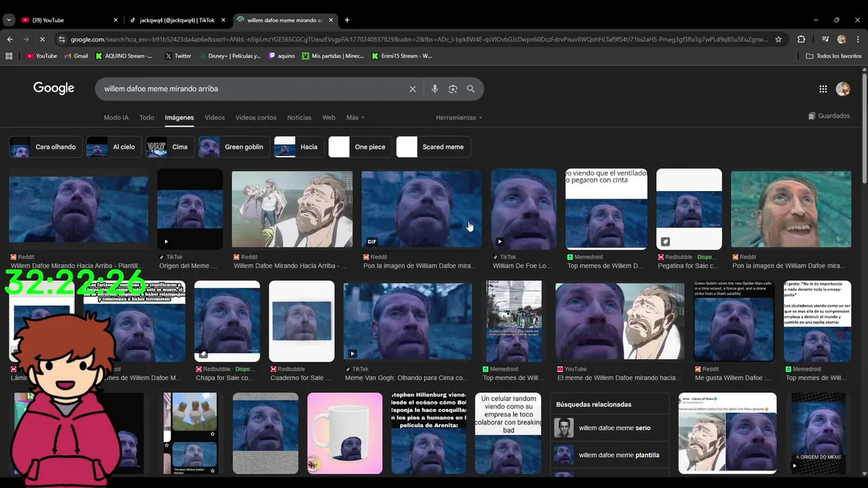Screen dimensions: 868x488
Task: Open Erimi15 Stream bookmark
Action: (x=402, y=56)
